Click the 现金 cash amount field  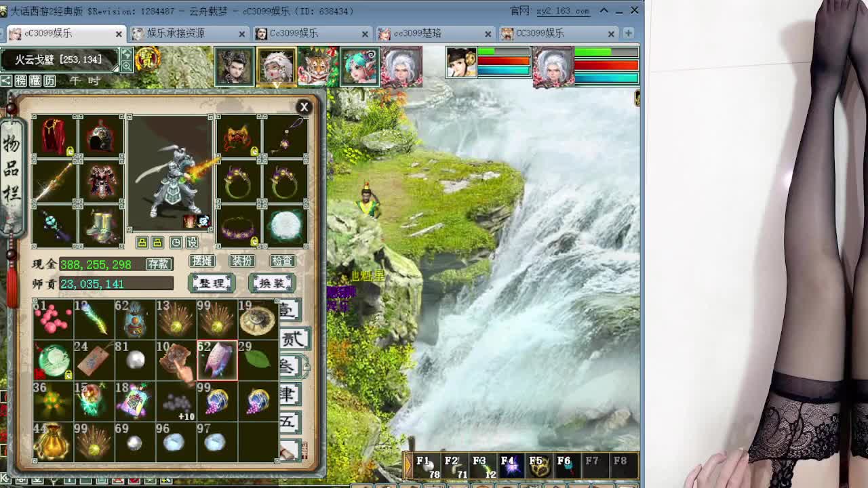pos(102,264)
